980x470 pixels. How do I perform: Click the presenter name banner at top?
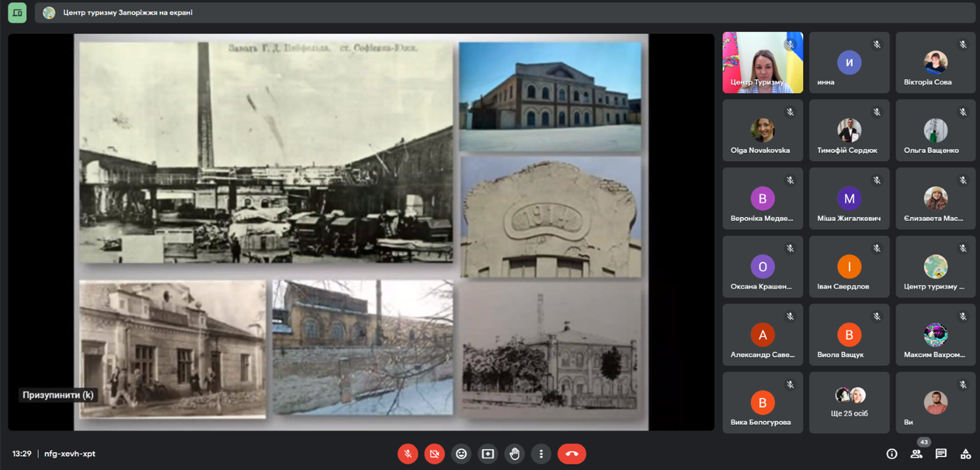128,13
